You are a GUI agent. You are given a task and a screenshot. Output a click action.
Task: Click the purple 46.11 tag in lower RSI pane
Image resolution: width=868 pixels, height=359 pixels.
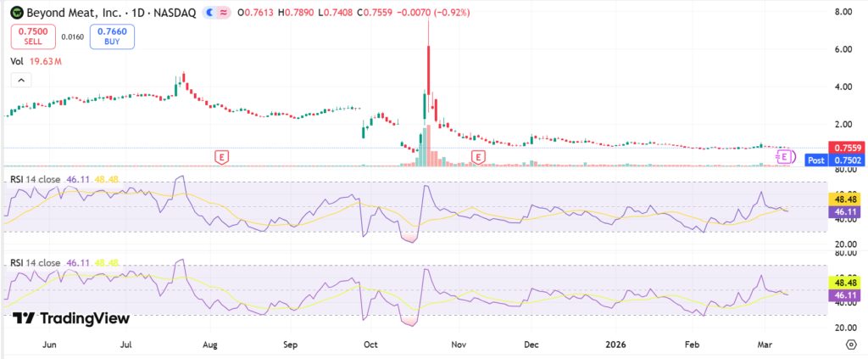pyautogui.click(x=846, y=294)
